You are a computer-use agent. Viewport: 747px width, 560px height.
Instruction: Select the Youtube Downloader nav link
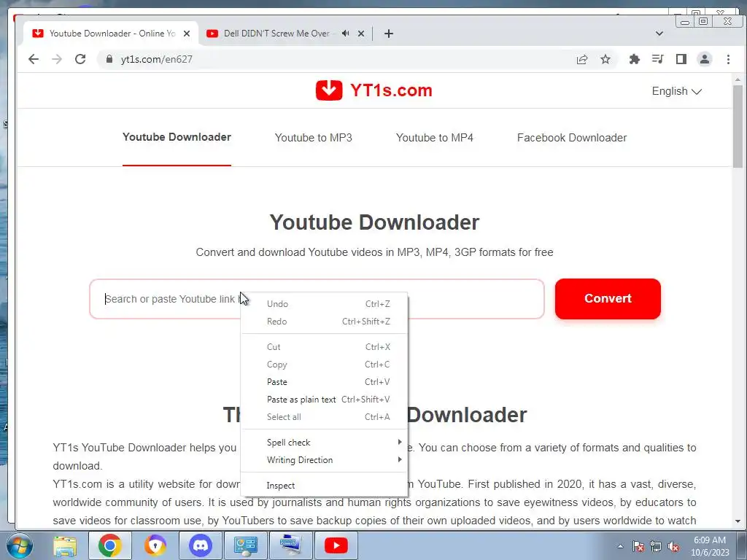point(177,137)
